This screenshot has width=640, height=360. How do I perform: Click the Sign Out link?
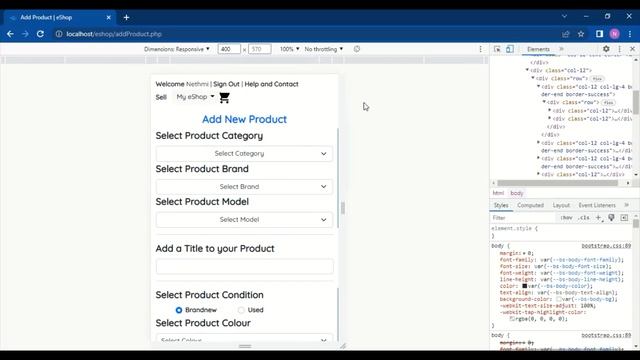226,84
